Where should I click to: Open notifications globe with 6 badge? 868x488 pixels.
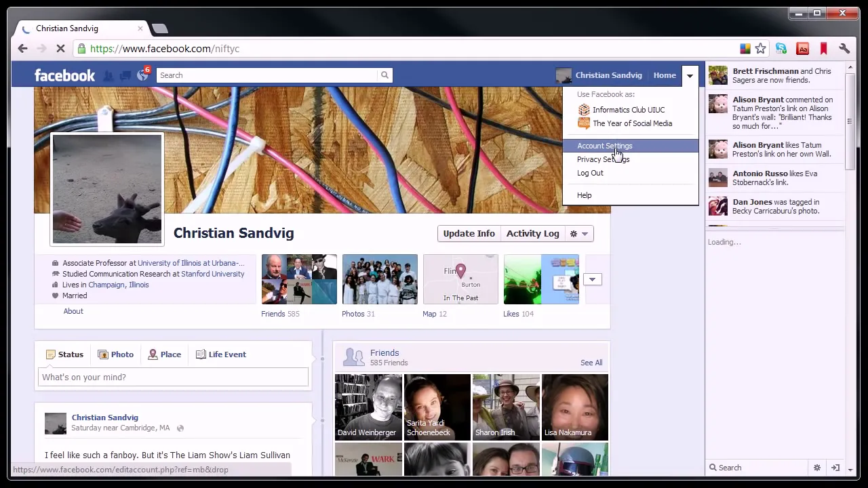(142, 75)
